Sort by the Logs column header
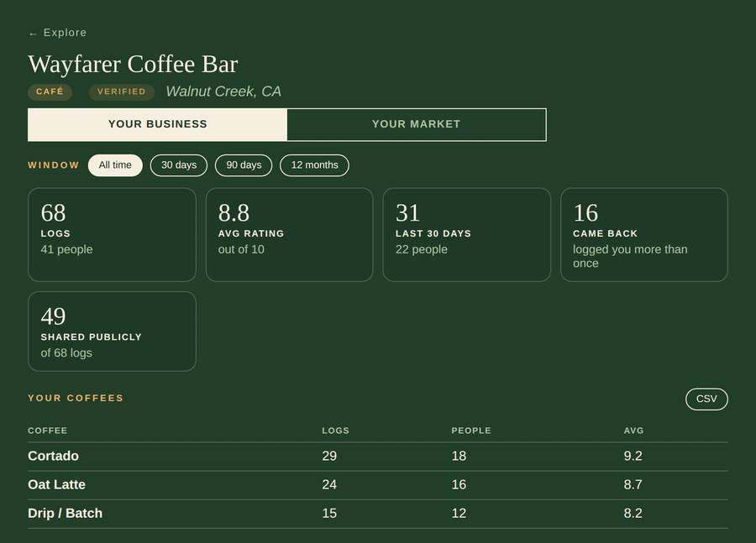The width and height of the screenshot is (756, 543). click(x=335, y=431)
